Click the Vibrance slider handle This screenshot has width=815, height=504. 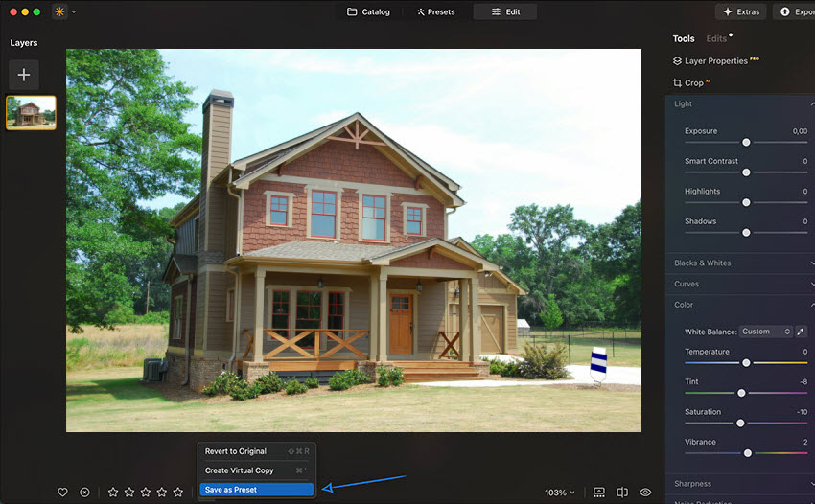coord(748,453)
